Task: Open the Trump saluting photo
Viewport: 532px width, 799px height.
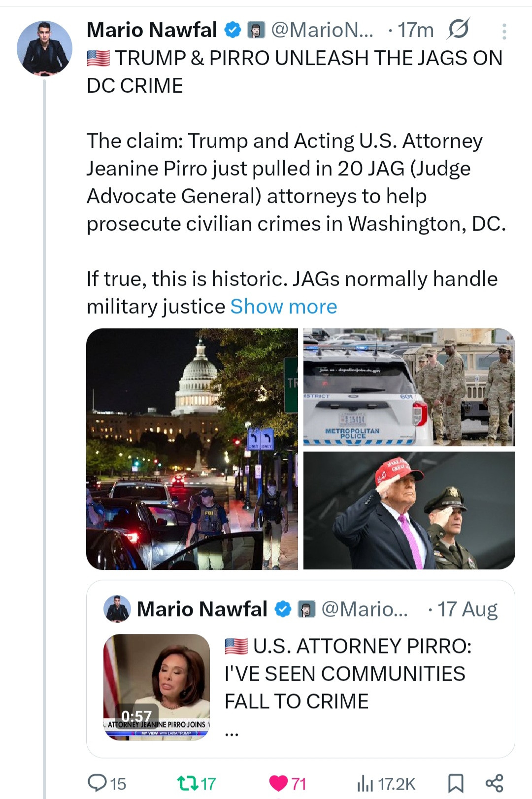Action: 409,510
